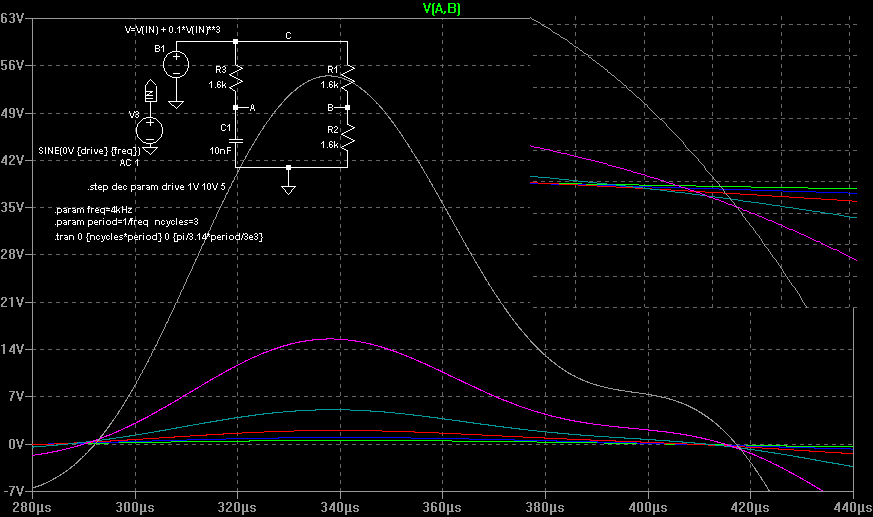Click the 35V vertical axis label
Screen dimensions: 873x517
pos(12,208)
